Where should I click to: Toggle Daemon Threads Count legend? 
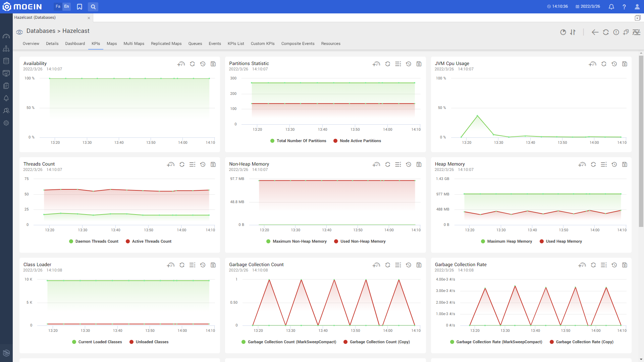[94, 241]
